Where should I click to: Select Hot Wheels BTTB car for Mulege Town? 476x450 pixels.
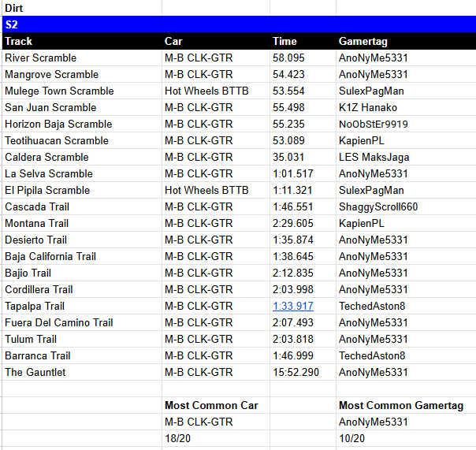point(216,91)
